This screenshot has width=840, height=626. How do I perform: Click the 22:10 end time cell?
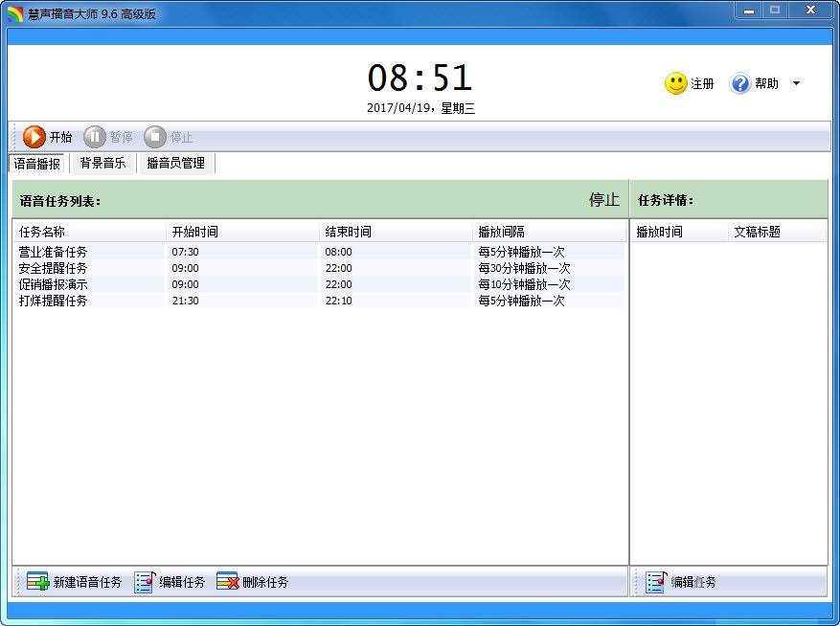(338, 301)
